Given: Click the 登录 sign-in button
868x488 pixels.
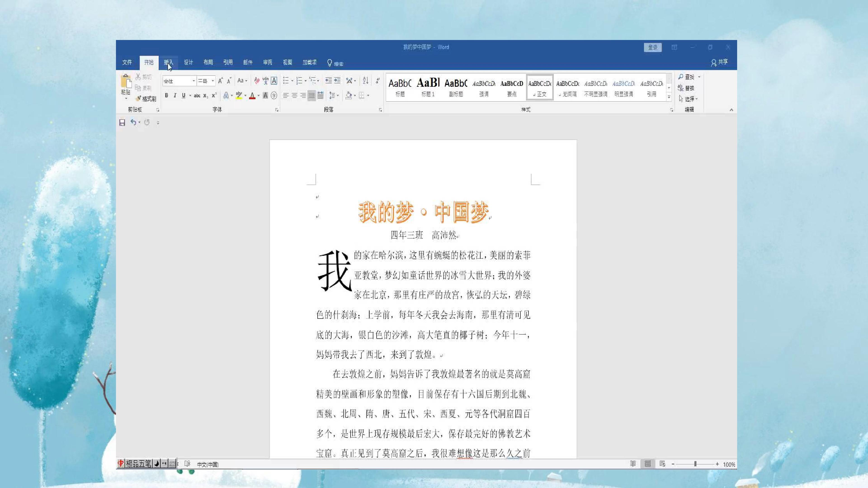Looking at the screenshot, I should click(653, 47).
